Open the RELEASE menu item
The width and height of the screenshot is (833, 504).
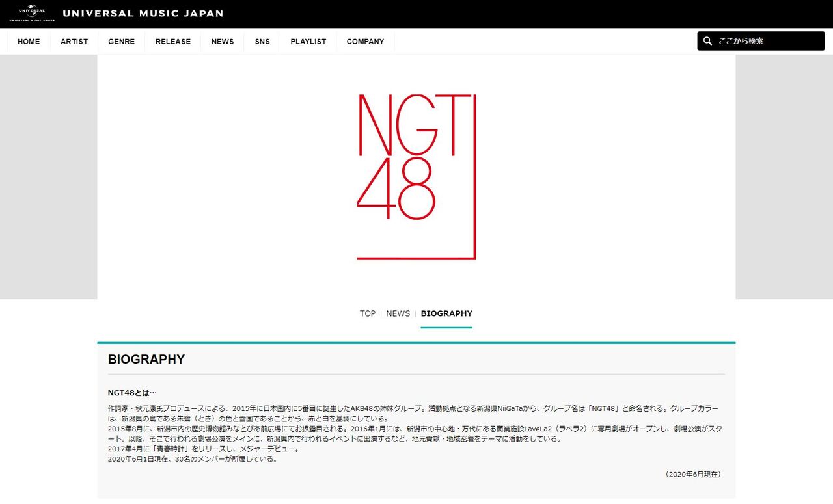click(173, 42)
